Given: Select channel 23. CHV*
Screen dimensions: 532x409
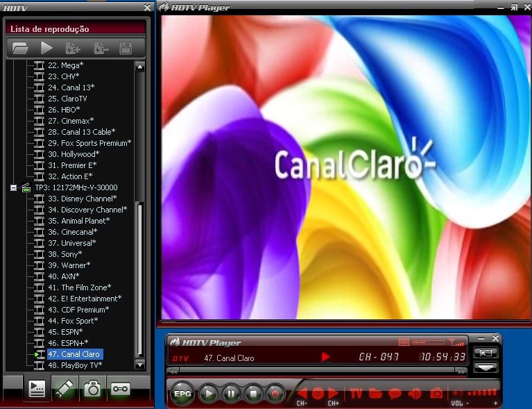Looking at the screenshot, I should pos(64,76).
